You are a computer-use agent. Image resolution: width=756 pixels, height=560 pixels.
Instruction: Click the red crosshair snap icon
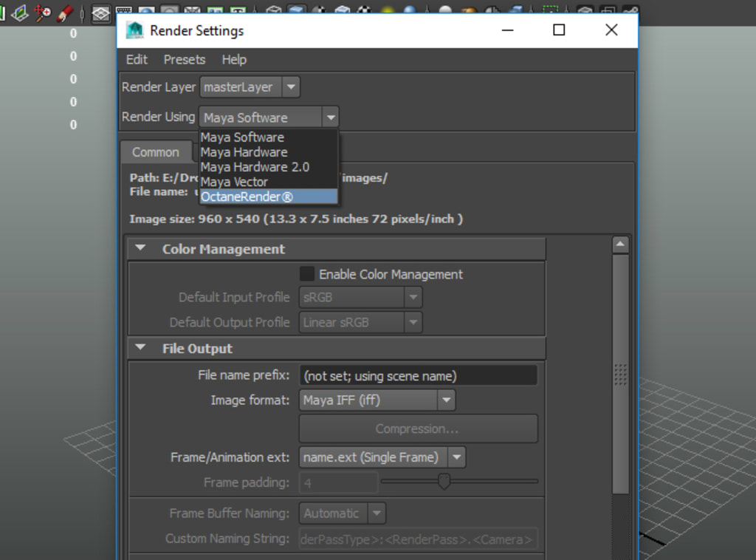coord(42,13)
